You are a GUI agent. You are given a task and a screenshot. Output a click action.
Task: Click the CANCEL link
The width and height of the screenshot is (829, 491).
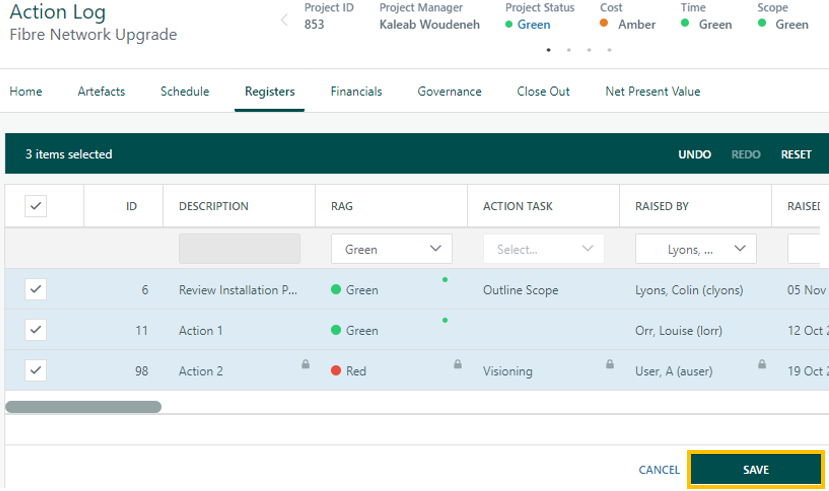[x=659, y=470]
